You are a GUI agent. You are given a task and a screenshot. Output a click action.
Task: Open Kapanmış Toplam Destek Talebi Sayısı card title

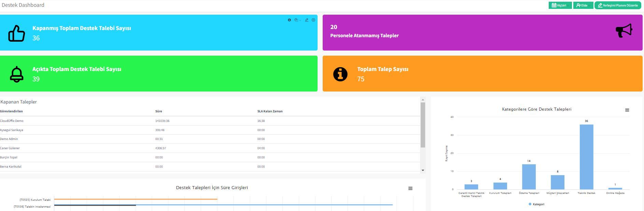pos(82,28)
